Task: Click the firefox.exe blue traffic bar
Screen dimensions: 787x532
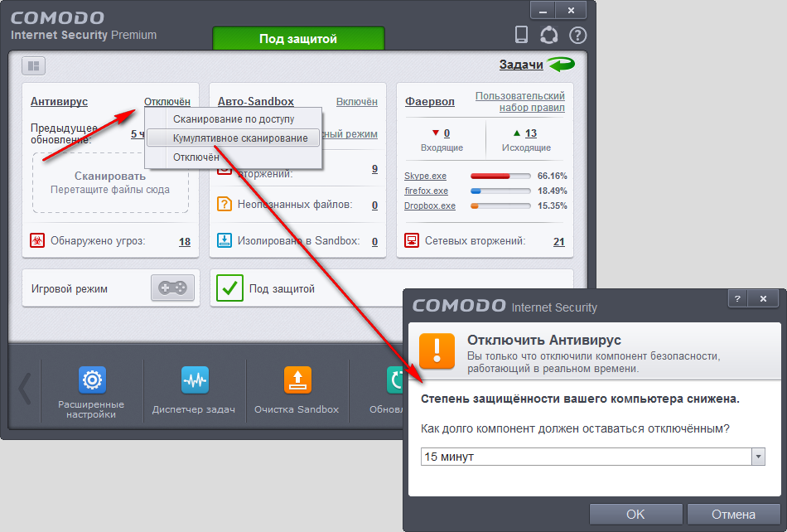Action: coord(500,191)
